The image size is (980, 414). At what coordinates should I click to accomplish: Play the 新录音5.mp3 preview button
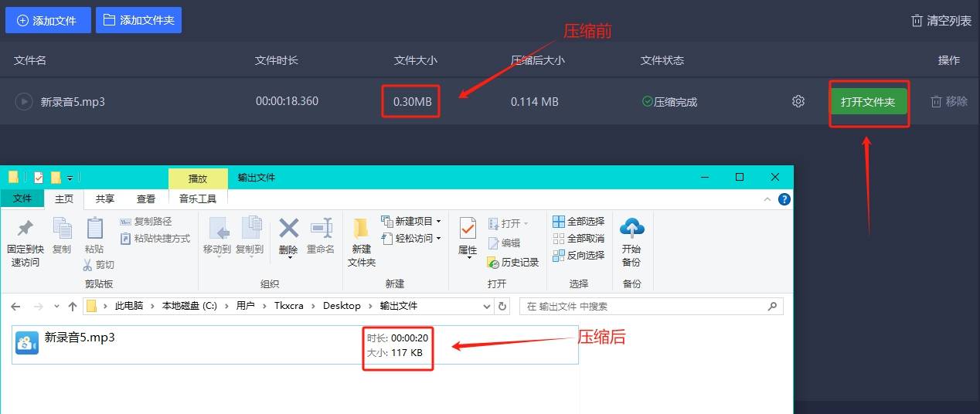24,101
